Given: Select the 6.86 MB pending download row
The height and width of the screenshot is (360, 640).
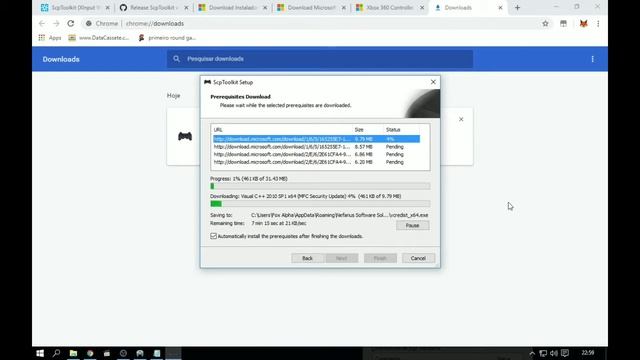Looking at the screenshot, I should click(x=316, y=154).
